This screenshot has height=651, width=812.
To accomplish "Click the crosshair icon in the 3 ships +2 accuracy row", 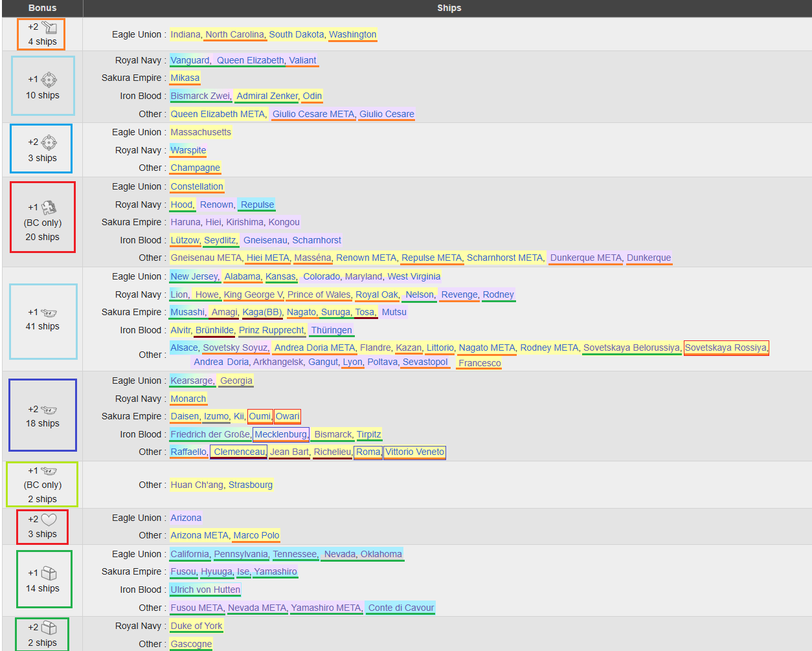I will click(x=49, y=142).
